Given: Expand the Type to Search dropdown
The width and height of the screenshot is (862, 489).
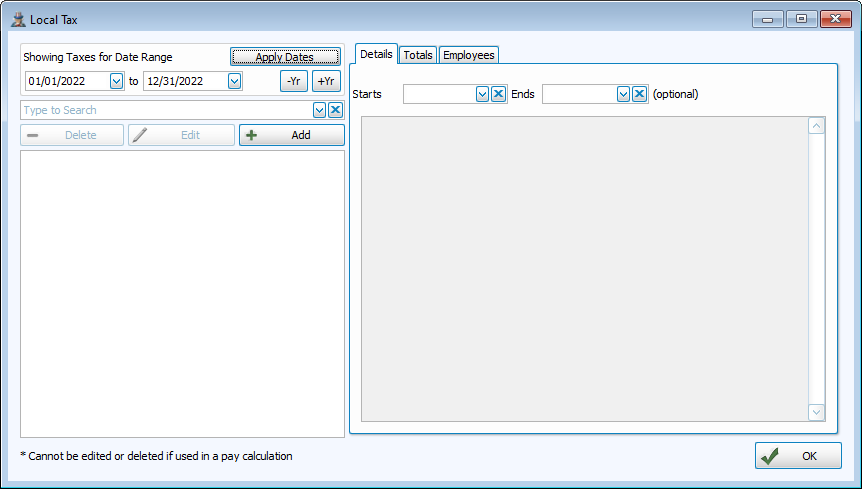Looking at the screenshot, I should pos(320,110).
